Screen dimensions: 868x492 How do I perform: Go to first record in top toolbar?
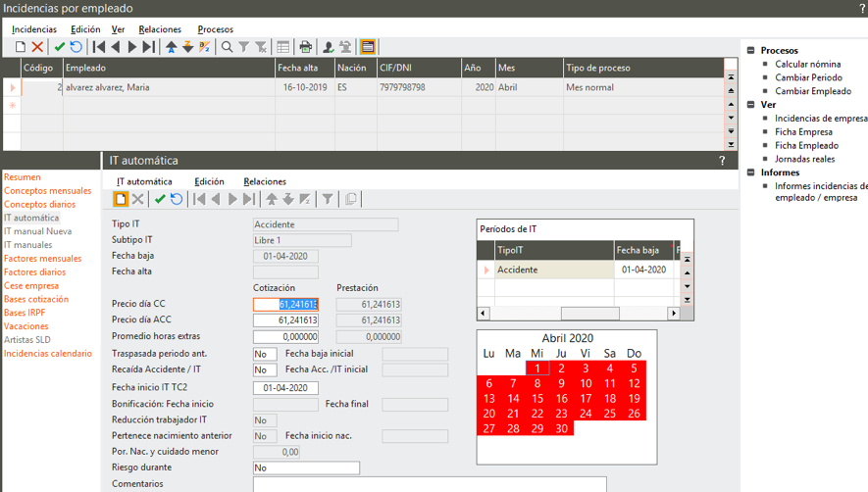[99, 47]
